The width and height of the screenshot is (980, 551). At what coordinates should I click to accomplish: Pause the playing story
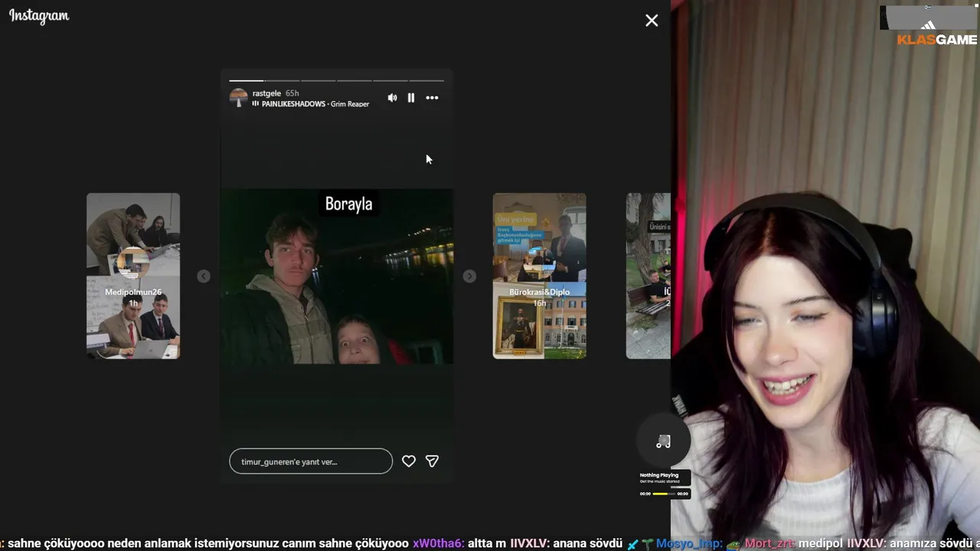411,98
